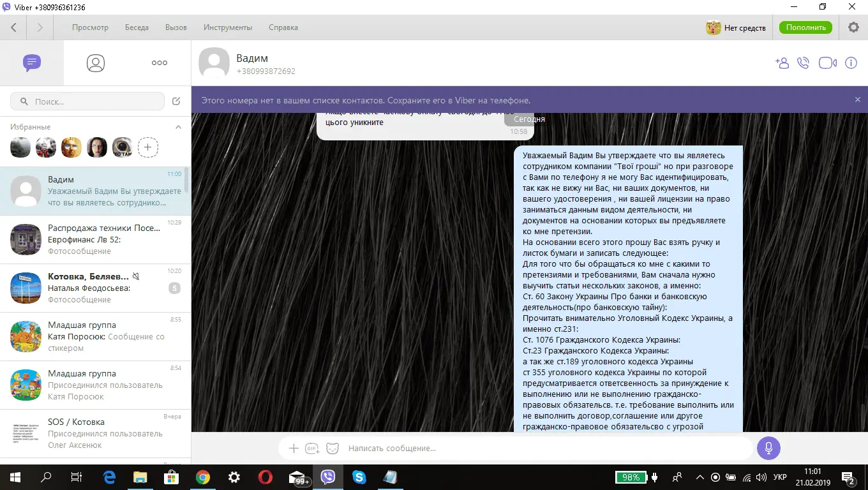The image size is (868, 490).
Task: Open the sticker picker icon
Action: 333,449
